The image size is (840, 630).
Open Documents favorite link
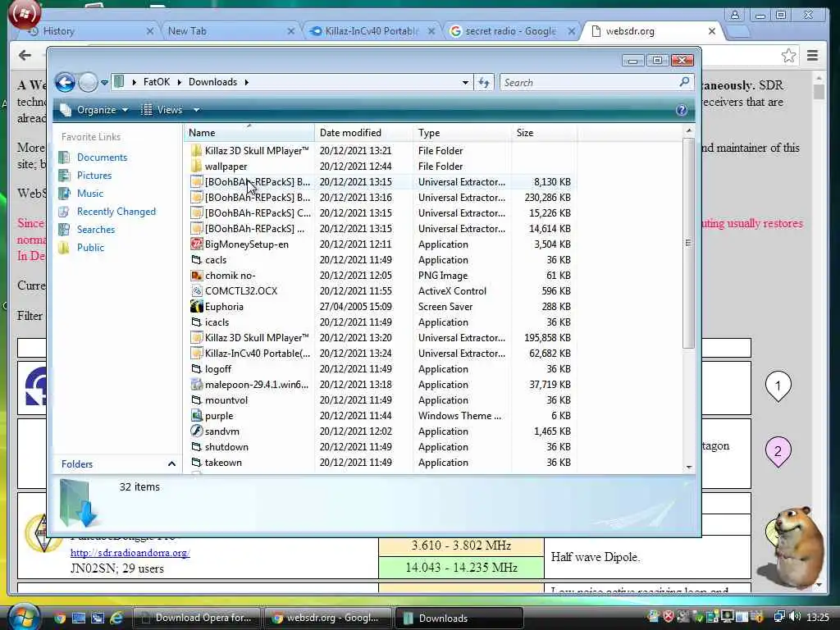pyautogui.click(x=102, y=157)
